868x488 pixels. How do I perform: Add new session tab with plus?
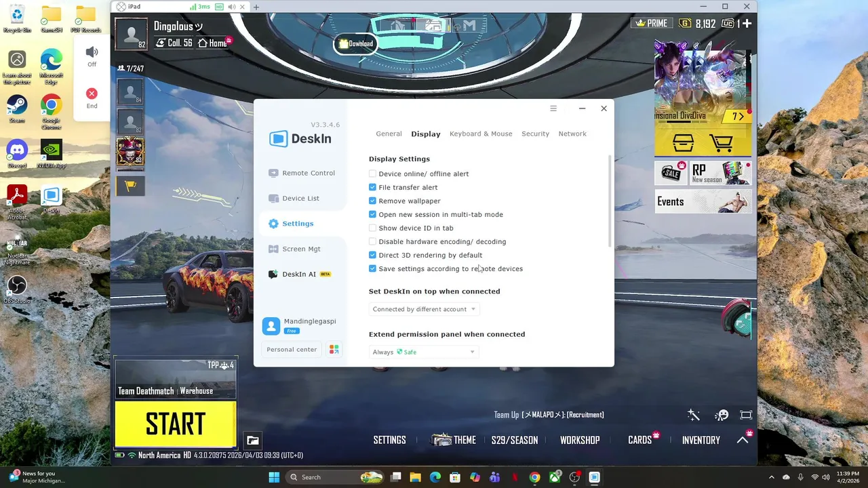256,7
